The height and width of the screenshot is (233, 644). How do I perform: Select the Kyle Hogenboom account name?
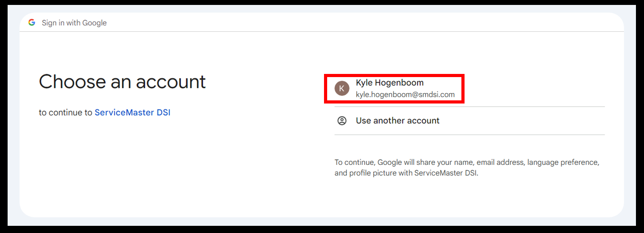[390, 83]
